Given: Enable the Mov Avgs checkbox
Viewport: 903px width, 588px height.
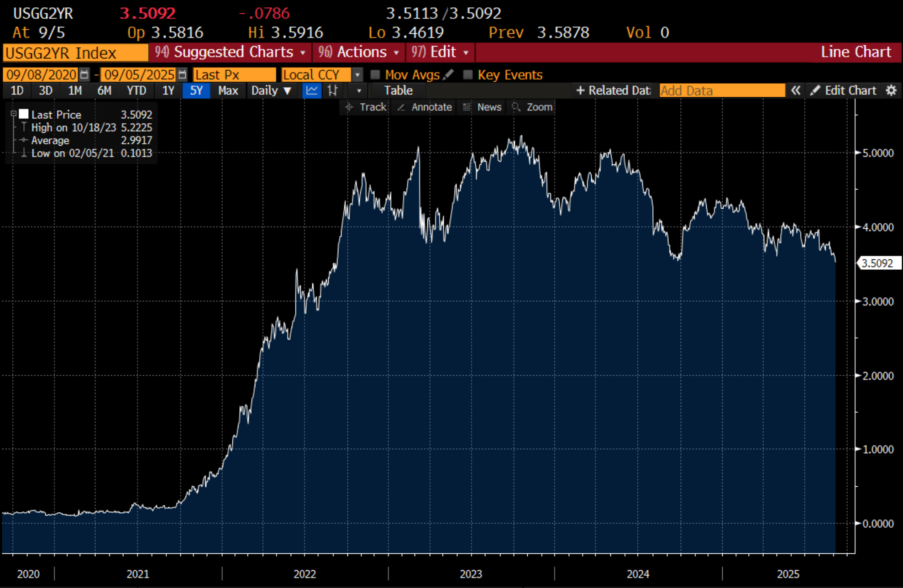Looking at the screenshot, I should coord(375,74).
